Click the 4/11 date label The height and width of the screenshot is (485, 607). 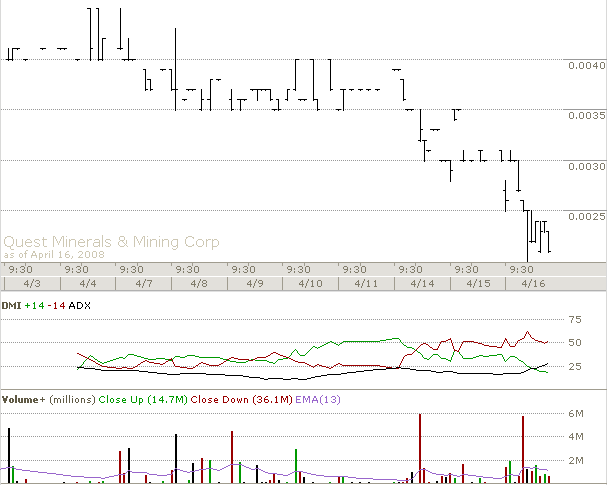click(x=366, y=284)
